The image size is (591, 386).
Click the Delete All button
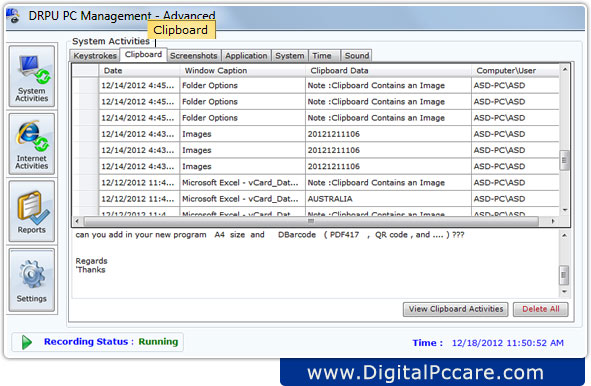[540, 309]
